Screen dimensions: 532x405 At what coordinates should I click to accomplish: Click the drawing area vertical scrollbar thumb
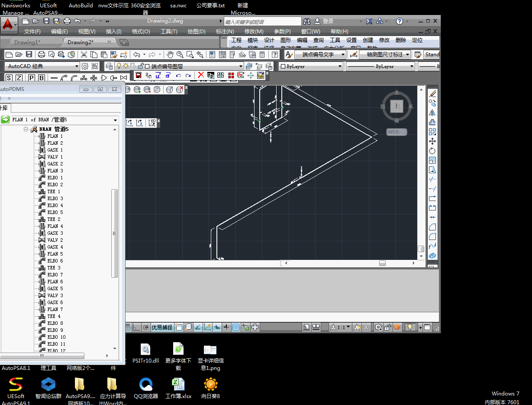420,249
